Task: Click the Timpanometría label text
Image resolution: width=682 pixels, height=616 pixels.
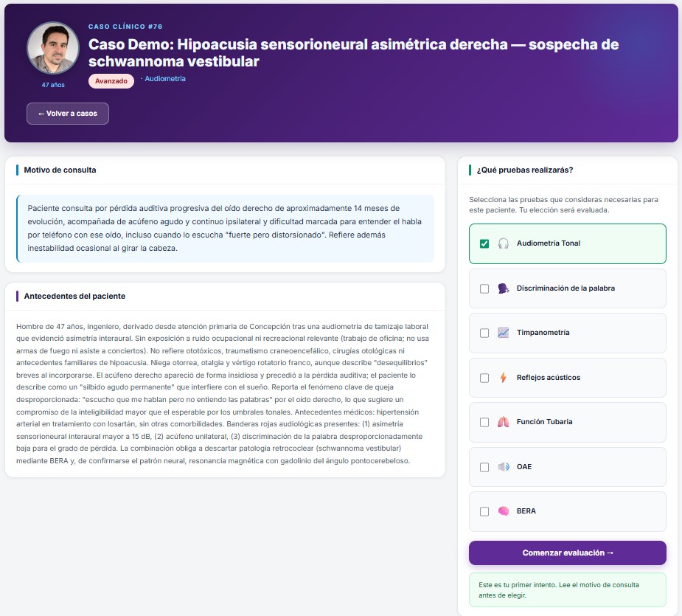Action: 543,333
